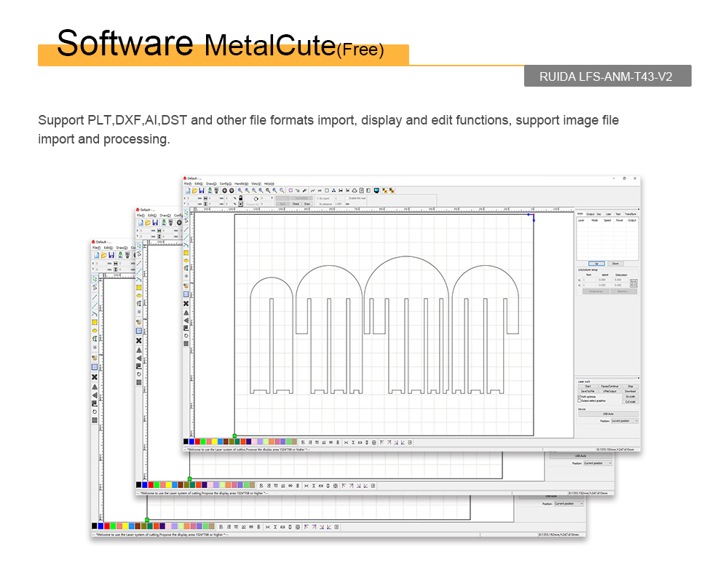Switch to the Output tab
The image size is (728, 579).
click(x=590, y=214)
